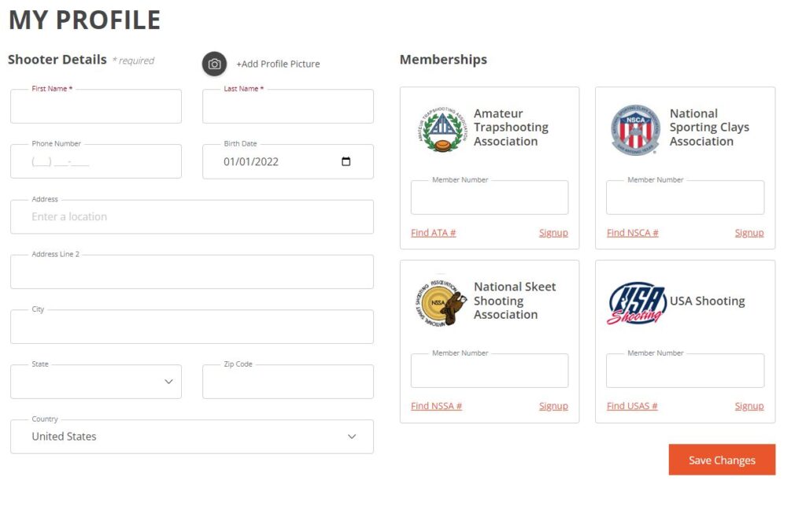Click the camera profile picture icon
The image size is (806, 532).
tap(214, 64)
